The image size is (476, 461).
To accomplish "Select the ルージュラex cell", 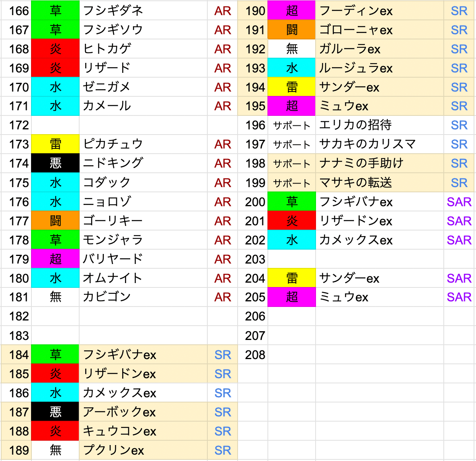I will pyautogui.click(x=379, y=68).
